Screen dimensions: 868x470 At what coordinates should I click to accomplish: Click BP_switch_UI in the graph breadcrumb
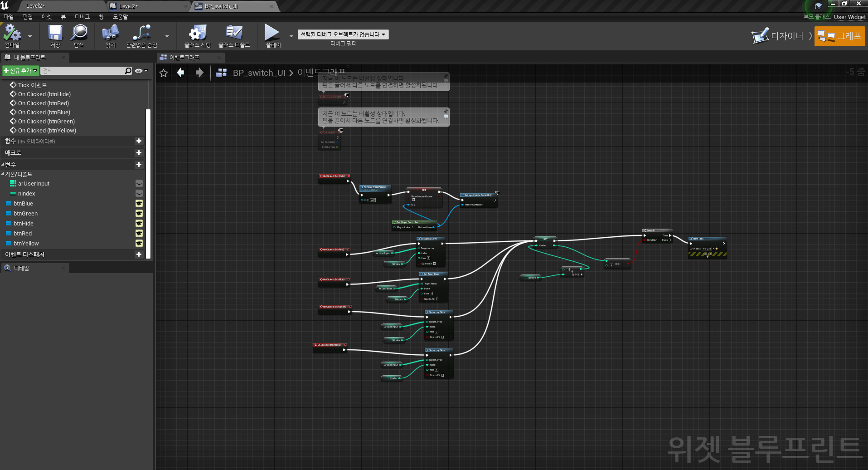[259, 73]
